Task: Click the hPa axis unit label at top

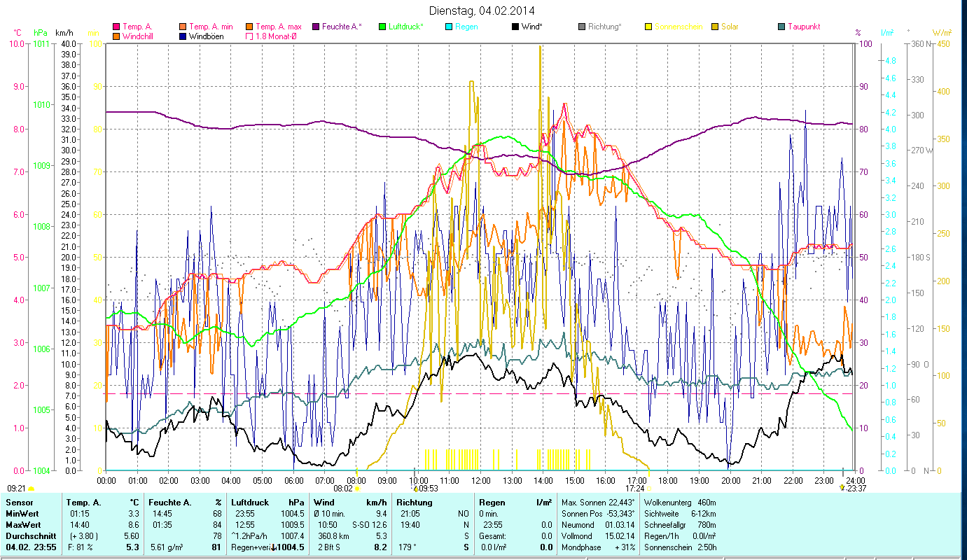Action: pyautogui.click(x=40, y=32)
